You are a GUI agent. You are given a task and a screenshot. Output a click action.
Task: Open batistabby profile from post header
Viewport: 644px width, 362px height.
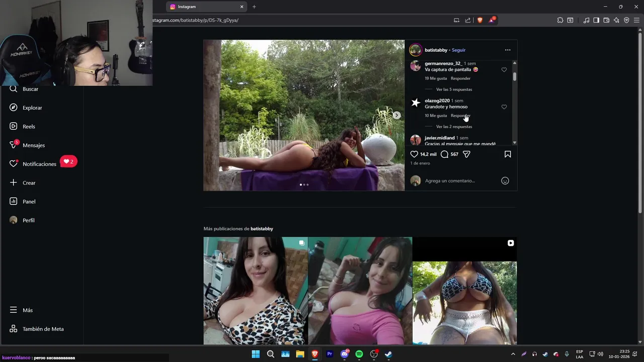pos(436,50)
